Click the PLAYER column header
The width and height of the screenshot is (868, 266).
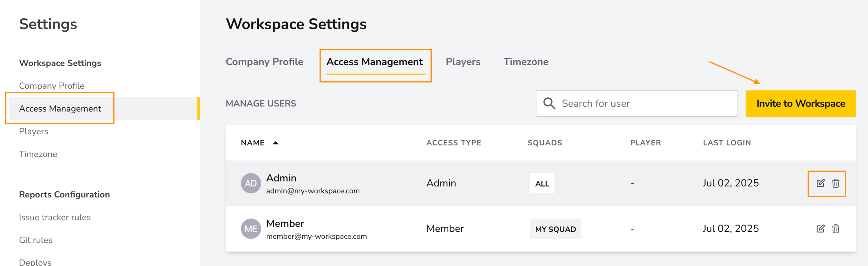tap(645, 143)
